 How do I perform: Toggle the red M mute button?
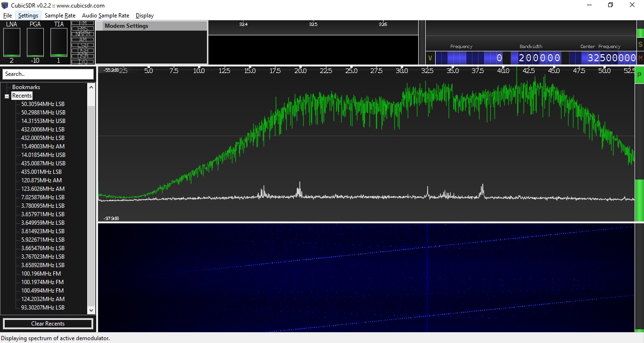pos(640,58)
